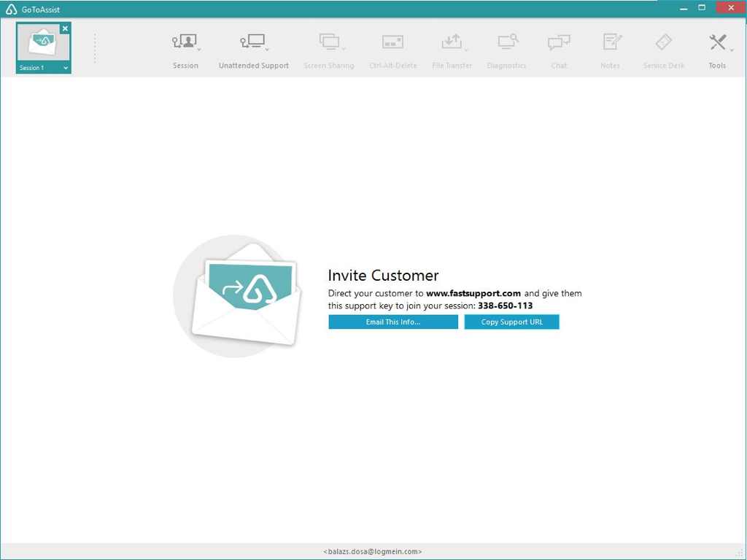Open the Notes toolbar icon
The image size is (747, 560).
coord(612,42)
